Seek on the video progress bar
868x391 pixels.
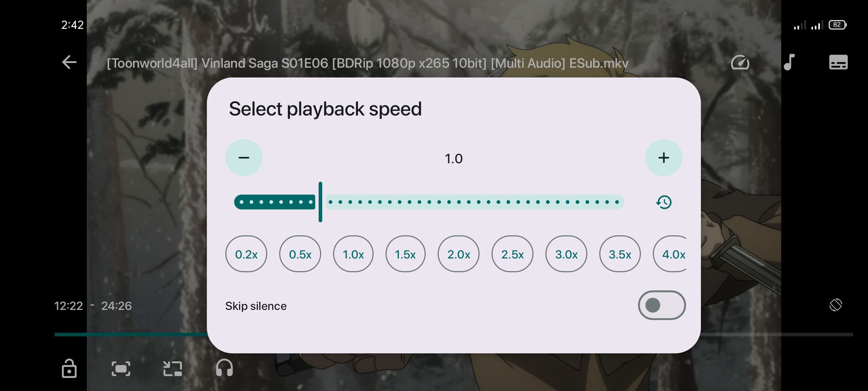click(x=759, y=335)
